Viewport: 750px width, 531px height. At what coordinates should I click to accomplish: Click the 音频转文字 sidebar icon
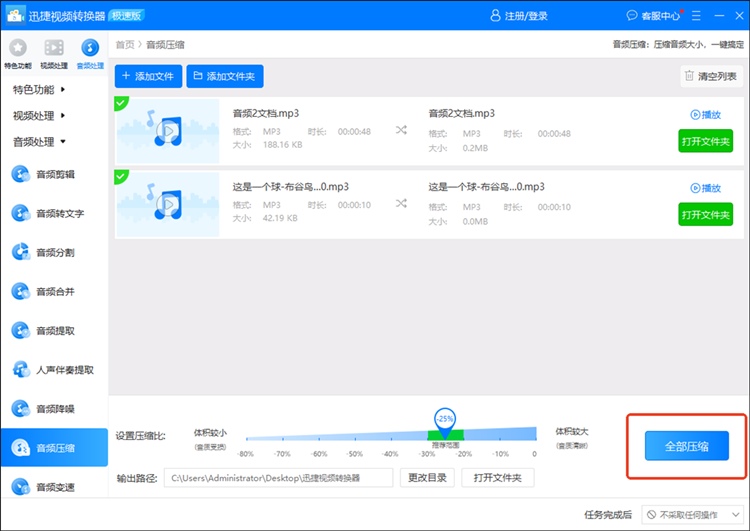20,213
